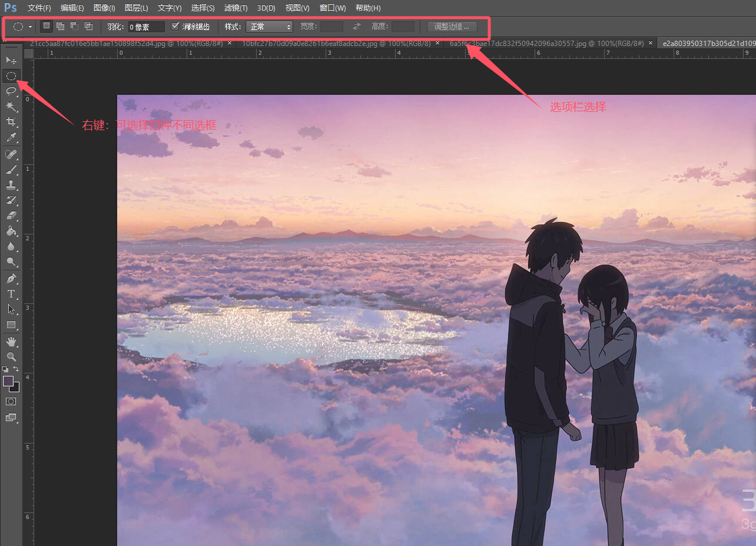756x546 pixels.
Task: Switch to the 21cc5aa87fc016e5bb1ae150898f52d4.jpg tab
Action: click(x=127, y=44)
